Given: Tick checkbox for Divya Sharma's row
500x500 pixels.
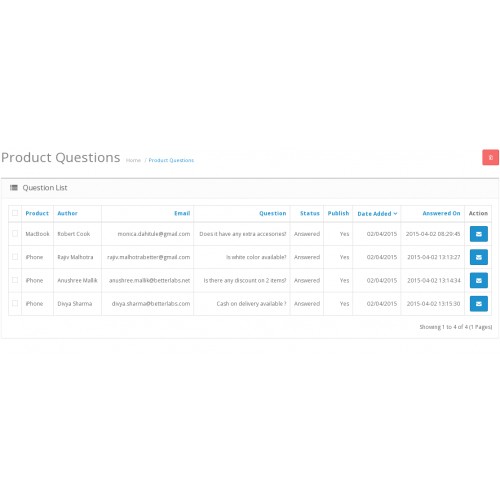Looking at the screenshot, I should (x=15, y=303).
